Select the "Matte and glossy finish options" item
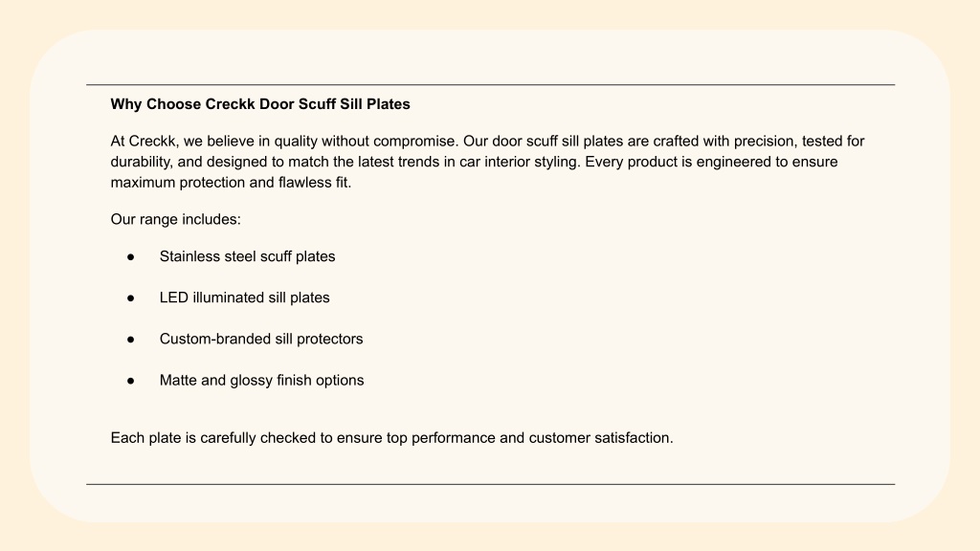 262,381
